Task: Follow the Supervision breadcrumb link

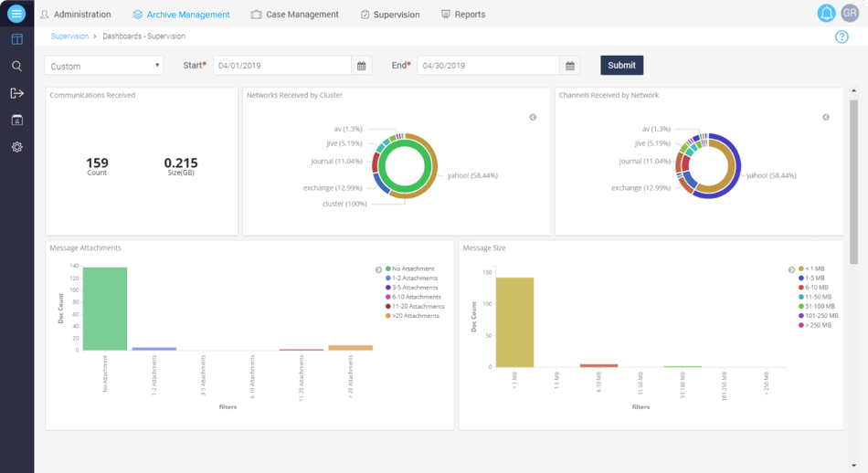Action: coord(69,37)
